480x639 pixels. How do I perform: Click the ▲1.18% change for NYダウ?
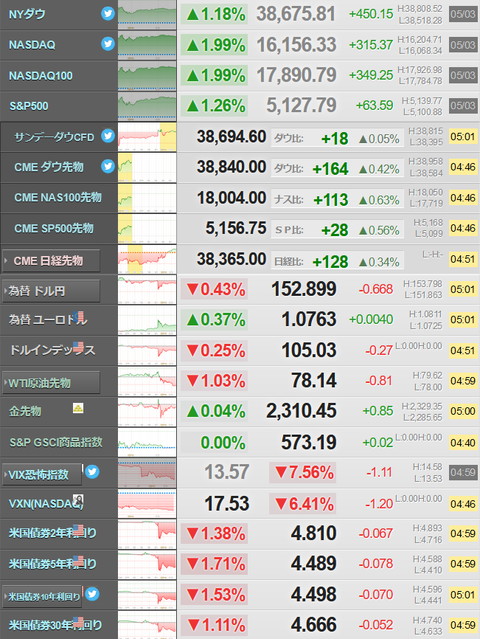click(215, 14)
